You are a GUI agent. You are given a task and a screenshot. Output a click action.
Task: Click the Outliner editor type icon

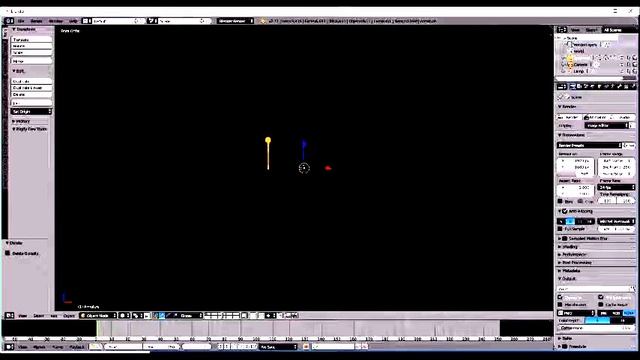(562, 30)
